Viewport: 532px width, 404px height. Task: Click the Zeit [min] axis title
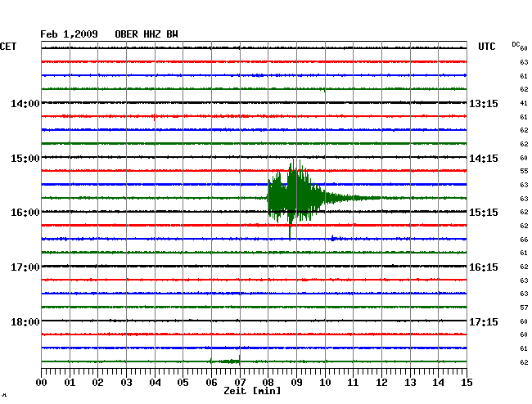[252, 391]
